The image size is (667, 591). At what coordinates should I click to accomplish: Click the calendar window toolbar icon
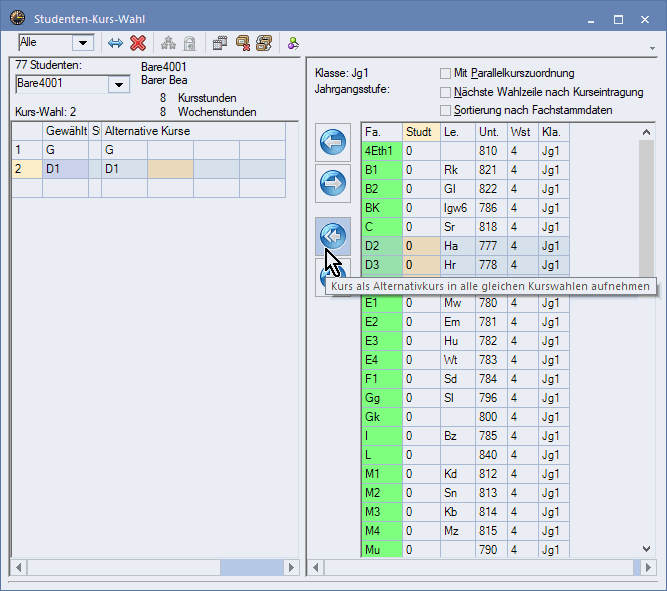tap(219, 43)
